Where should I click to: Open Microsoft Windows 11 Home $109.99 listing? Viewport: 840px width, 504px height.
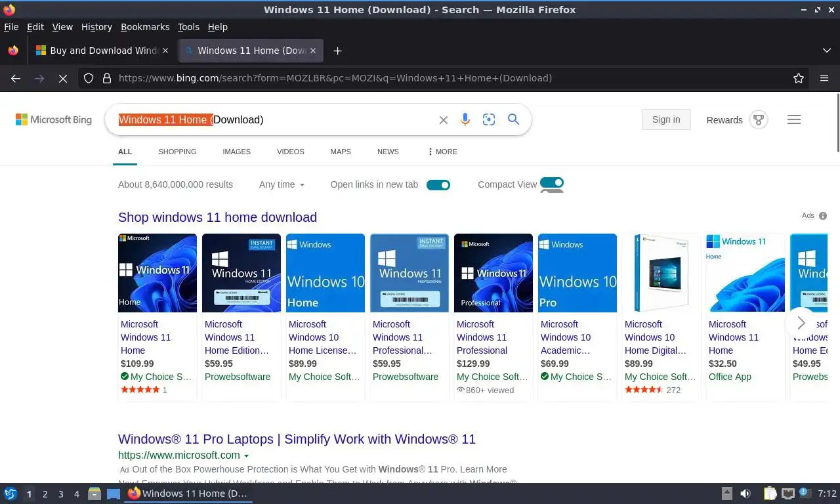146,337
